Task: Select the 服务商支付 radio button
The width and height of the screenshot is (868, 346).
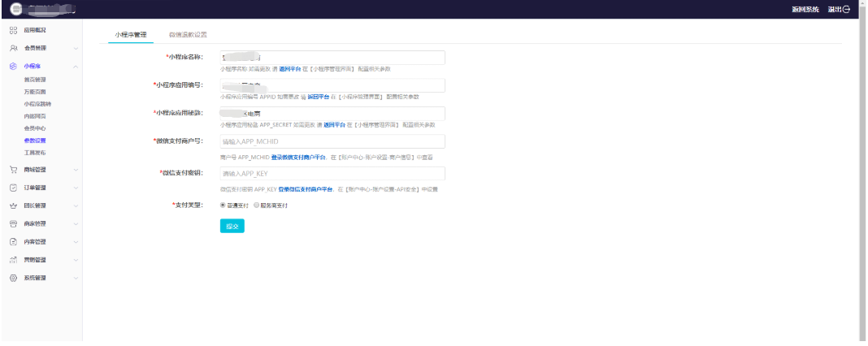Action: tap(256, 205)
